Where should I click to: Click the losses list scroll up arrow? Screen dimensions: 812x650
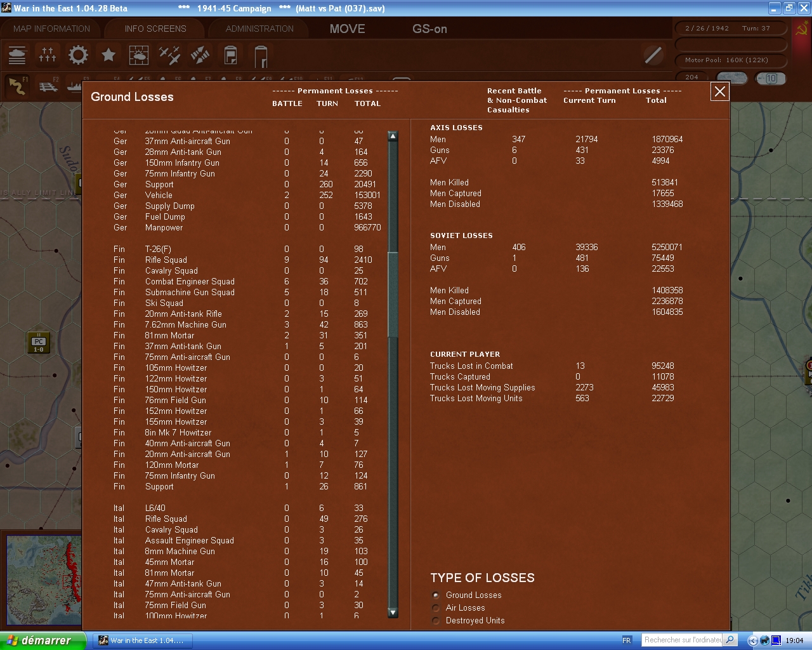pyautogui.click(x=393, y=136)
